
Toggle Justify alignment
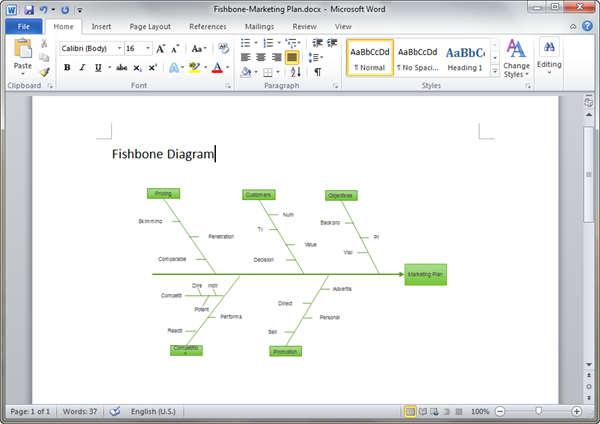tap(292, 57)
